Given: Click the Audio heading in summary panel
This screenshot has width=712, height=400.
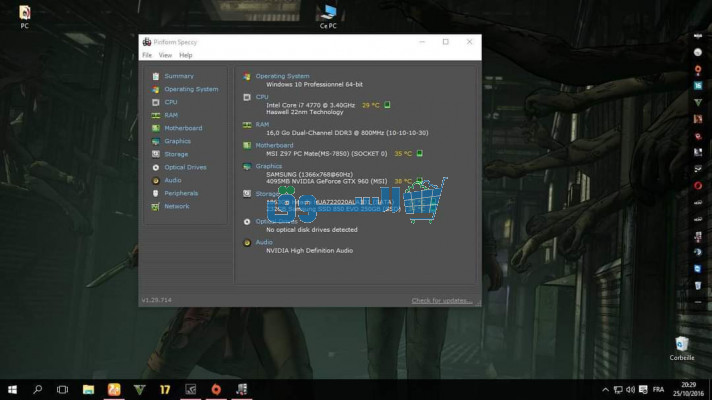Looking at the screenshot, I should point(264,242).
